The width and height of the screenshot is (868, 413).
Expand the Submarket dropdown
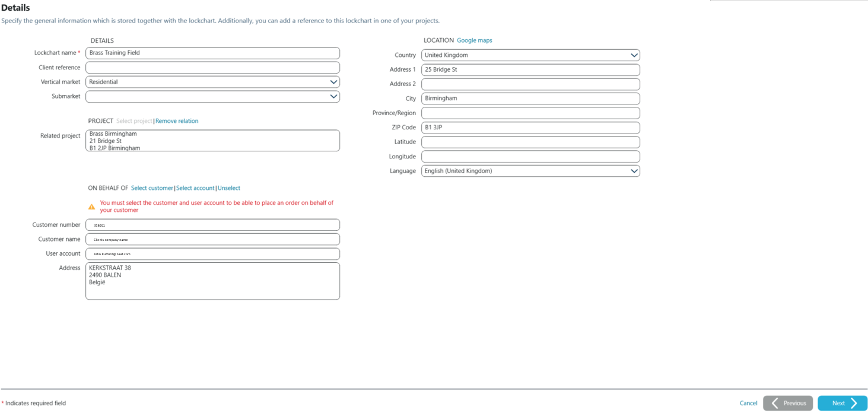click(212, 97)
